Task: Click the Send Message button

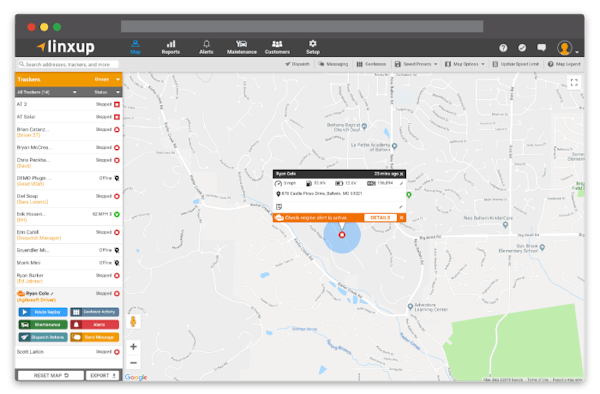Action: pos(95,337)
